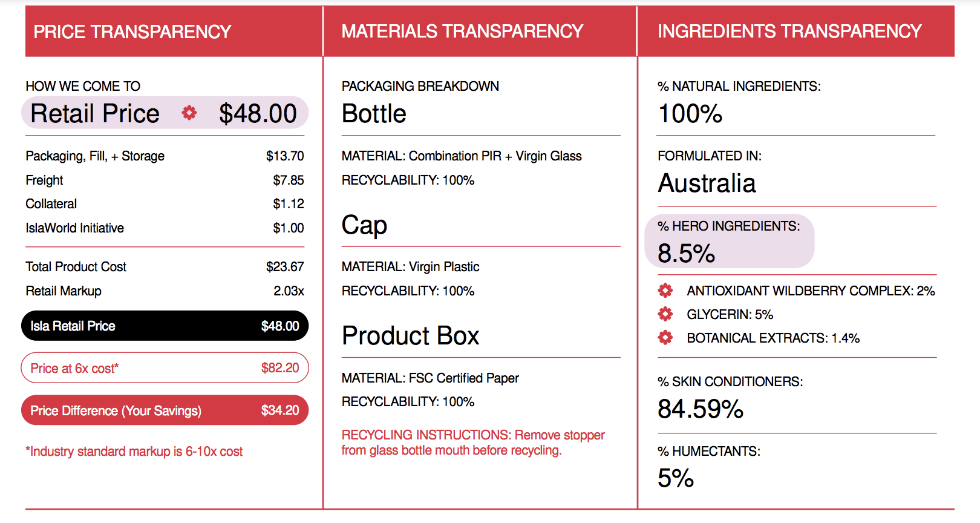Click the flower icon next to Botanical Extracts
The height and width of the screenshot is (523, 980).
click(665, 338)
